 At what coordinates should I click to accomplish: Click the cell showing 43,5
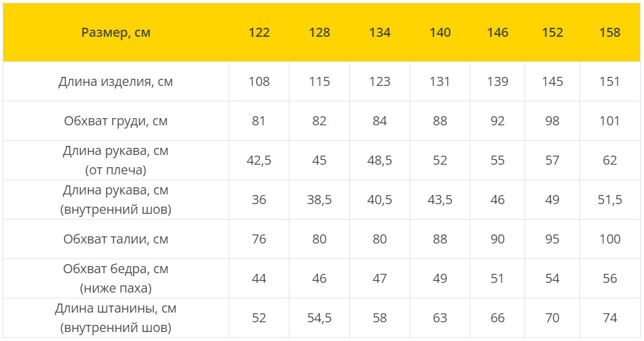[x=440, y=200]
